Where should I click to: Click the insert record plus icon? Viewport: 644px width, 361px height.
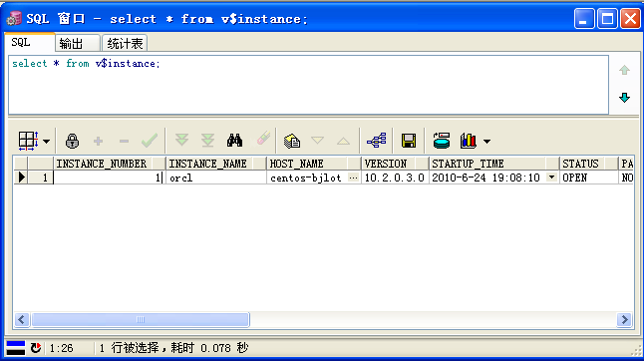click(98, 142)
